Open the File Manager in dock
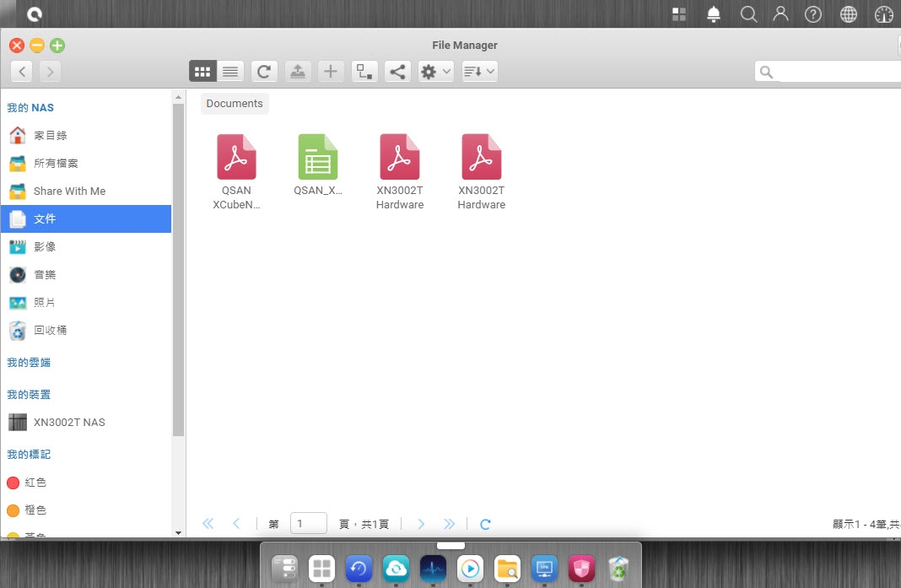This screenshot has width=901, height=588. click(507, 569)
